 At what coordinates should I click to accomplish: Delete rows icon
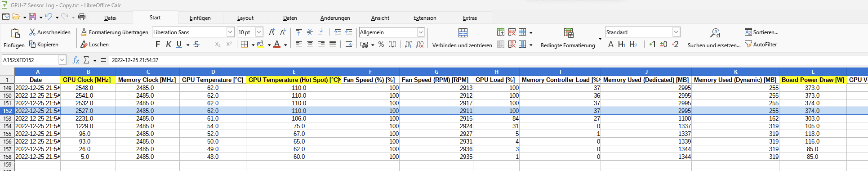coord(512,32)
